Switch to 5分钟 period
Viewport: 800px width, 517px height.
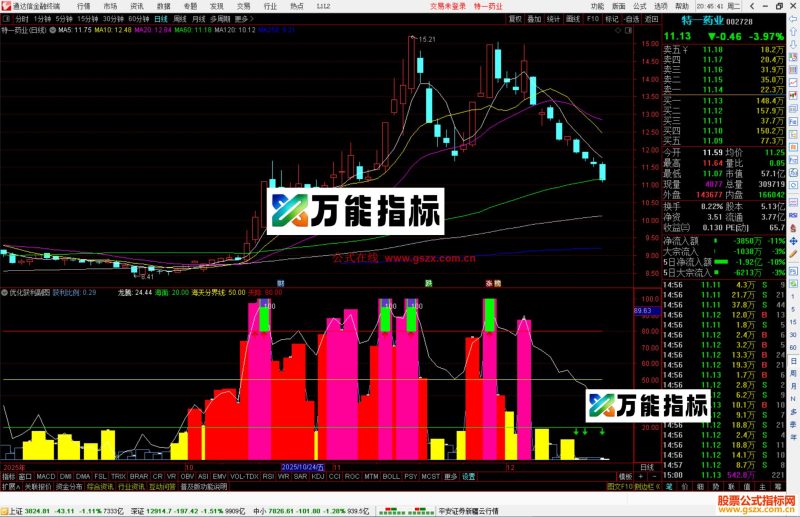coord(64,19)
